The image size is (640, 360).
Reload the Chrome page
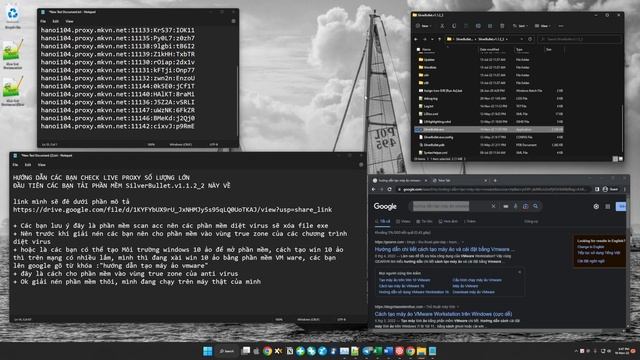coord(390,189)
